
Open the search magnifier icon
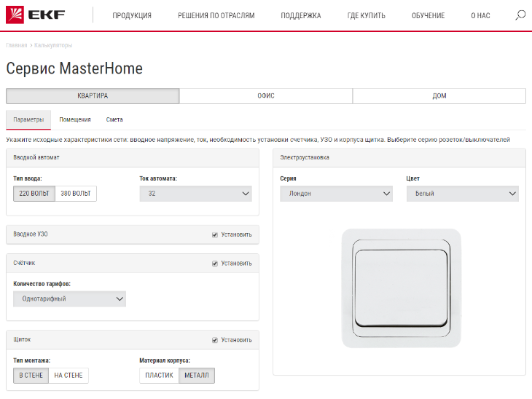(520, 15)
